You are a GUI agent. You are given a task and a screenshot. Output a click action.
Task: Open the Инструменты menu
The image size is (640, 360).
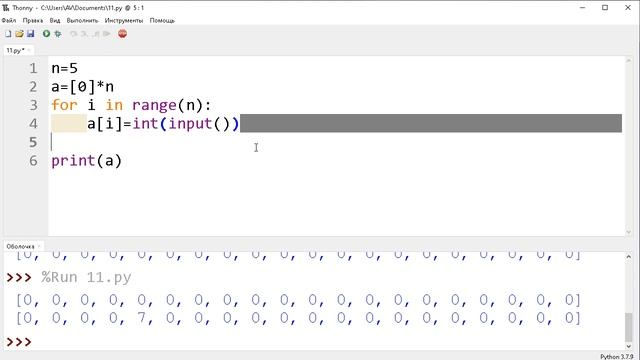click(x=124, y=20)
